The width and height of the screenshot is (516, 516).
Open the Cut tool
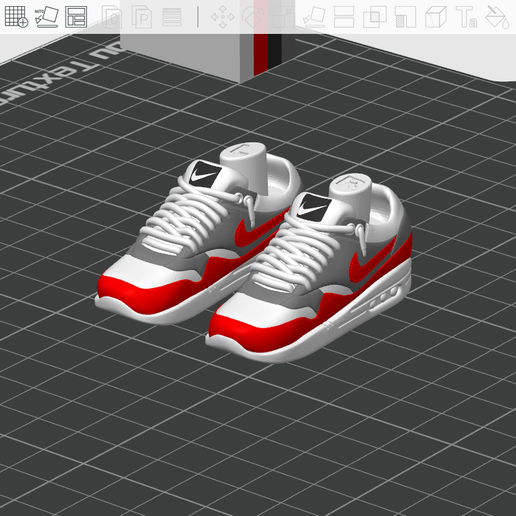[x=344, y=16]
